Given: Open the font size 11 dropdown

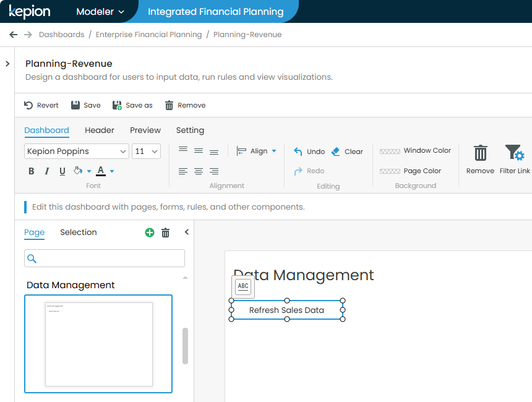Looking at the screenshot, I should pos(147,152).
